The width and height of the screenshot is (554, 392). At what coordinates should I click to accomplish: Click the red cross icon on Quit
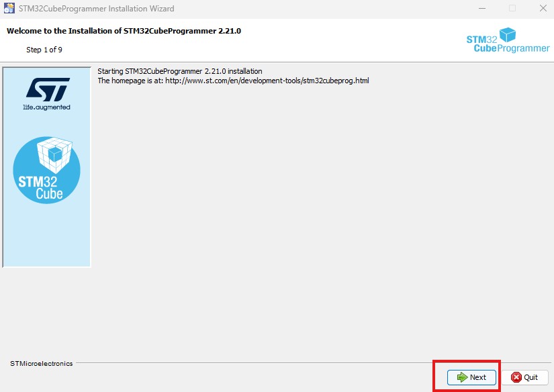click(x=516, y=377)
